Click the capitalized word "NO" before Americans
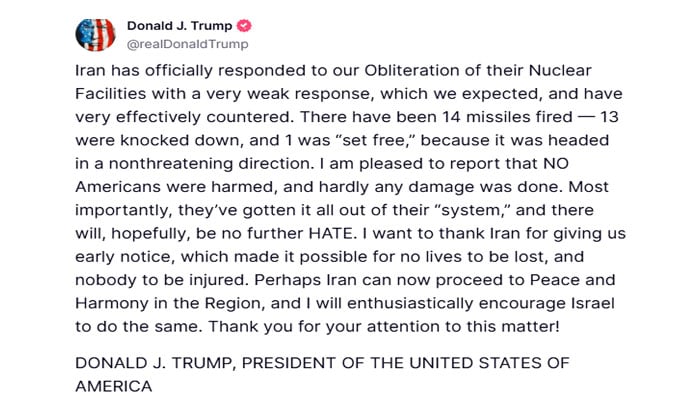Image resolution: width=700 pixels, height=400 pixels. point(556,163)
